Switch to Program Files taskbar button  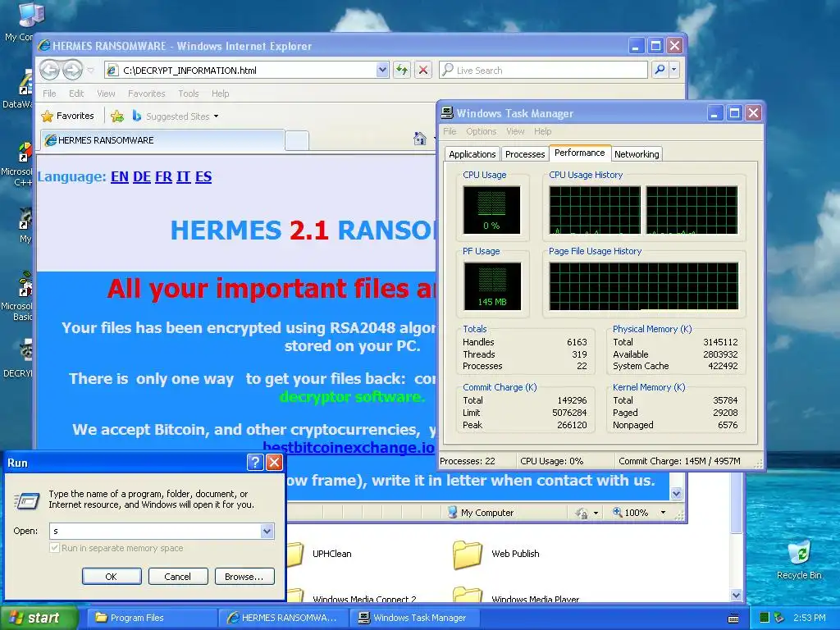click(x=152, y=618)
